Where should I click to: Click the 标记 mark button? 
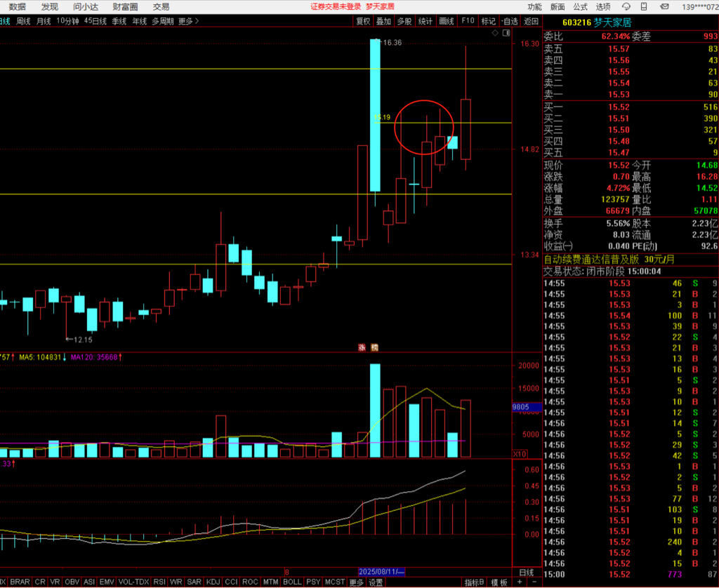[x=489, y=21]
